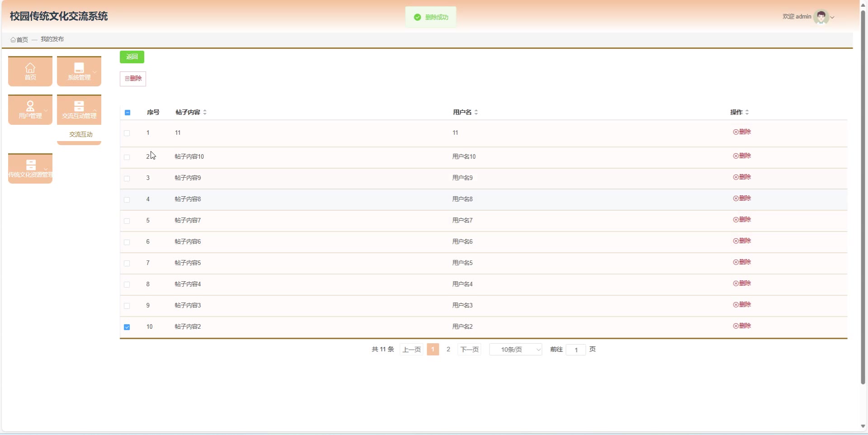
Task: Open the 交流互动管理 sidebar tile
Action: [79, 109]
